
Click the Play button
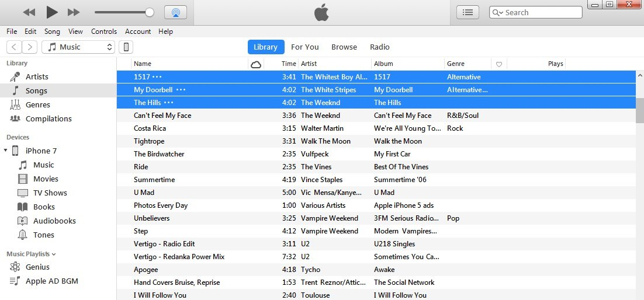(52, 12)
